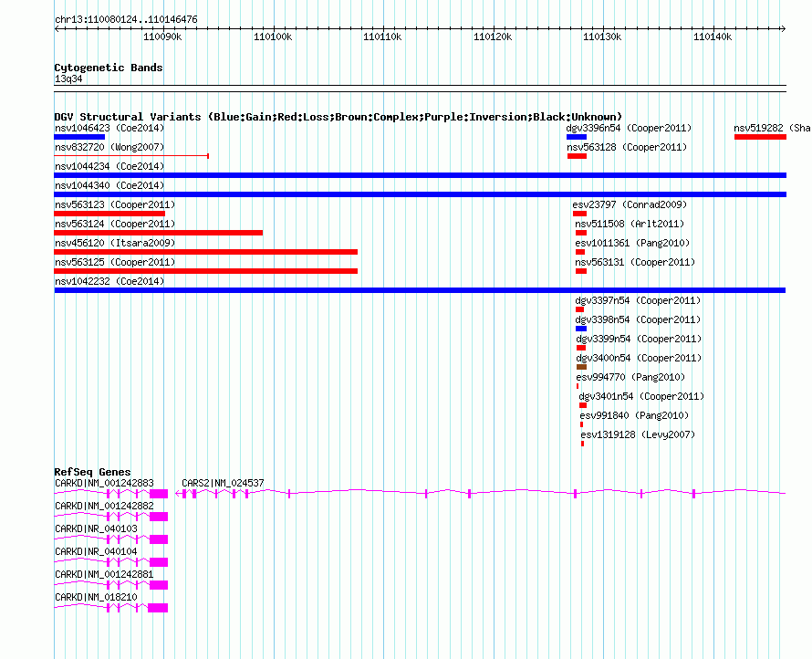Click the nsv563124 (Cooper2011) label
Screen dimensions: 812x659
pyautogui.click(x=115, y=224)
